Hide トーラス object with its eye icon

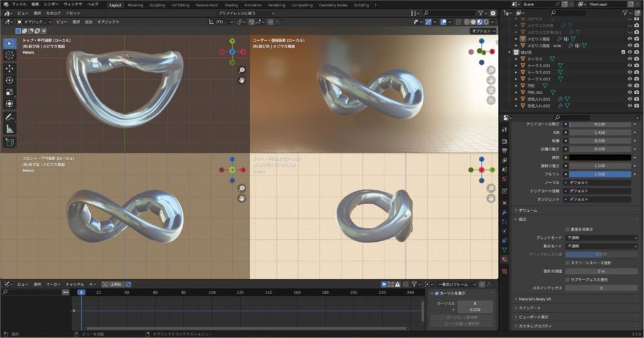[630, 59]
